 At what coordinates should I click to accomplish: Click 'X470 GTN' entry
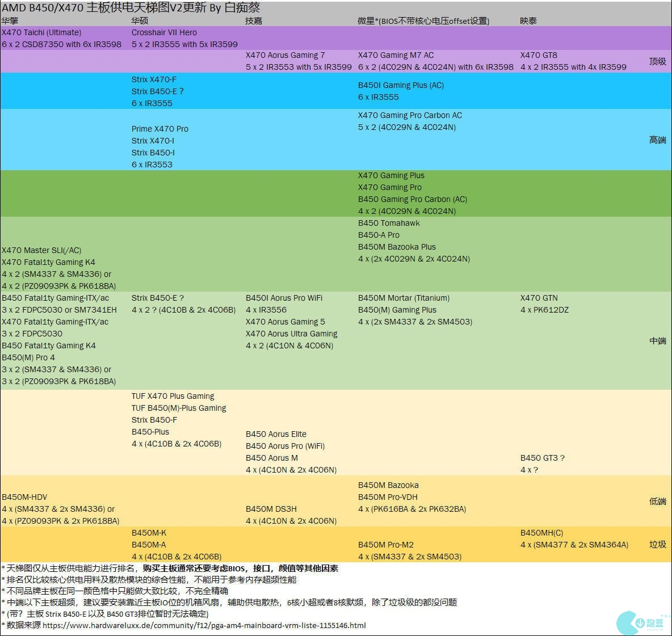539,298
